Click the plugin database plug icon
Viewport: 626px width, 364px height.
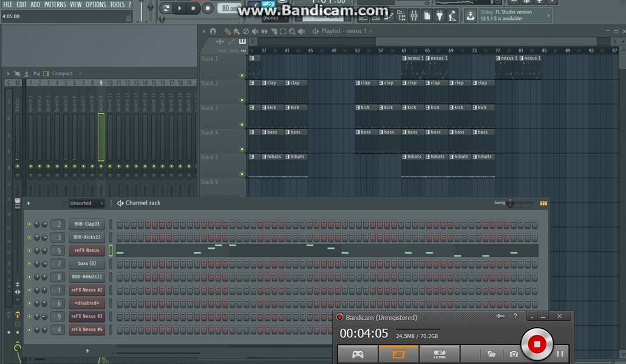440,16
